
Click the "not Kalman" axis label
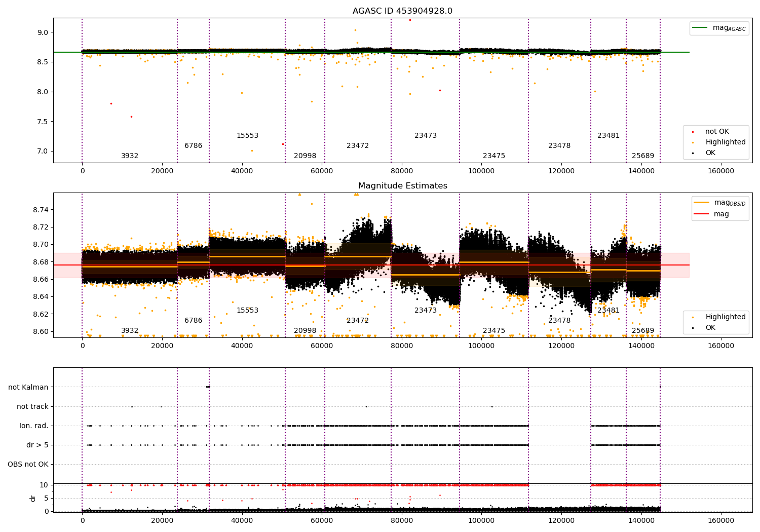pyautogui.click(x=28, y=387)
